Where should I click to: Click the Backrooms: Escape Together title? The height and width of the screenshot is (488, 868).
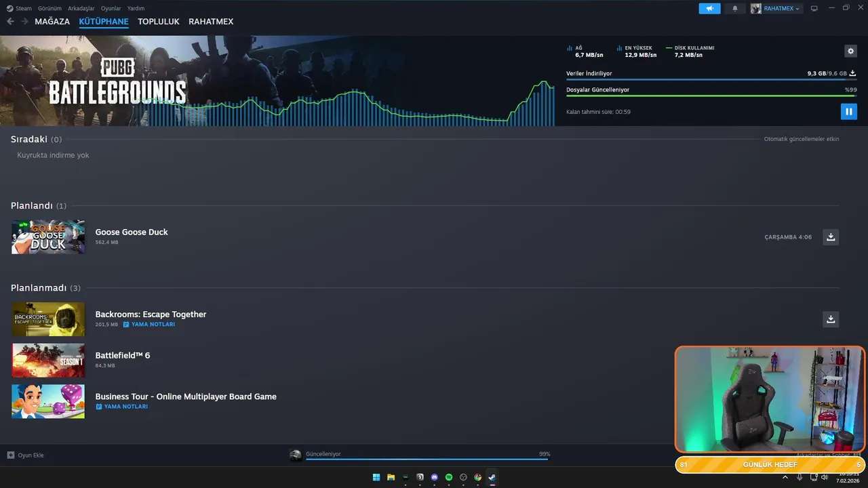click(x=151, y=314)
